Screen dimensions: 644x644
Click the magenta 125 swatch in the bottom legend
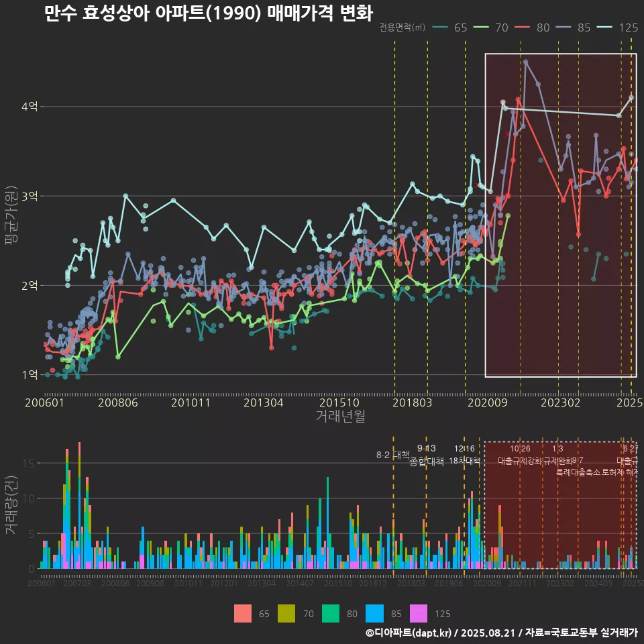click(x=419, y=614)
